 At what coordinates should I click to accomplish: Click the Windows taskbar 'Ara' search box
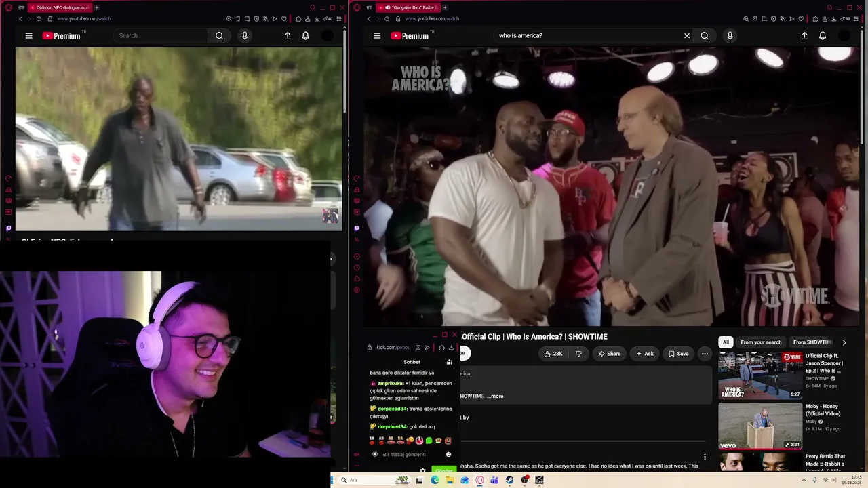pyautogui.click(x=374, y=480)
